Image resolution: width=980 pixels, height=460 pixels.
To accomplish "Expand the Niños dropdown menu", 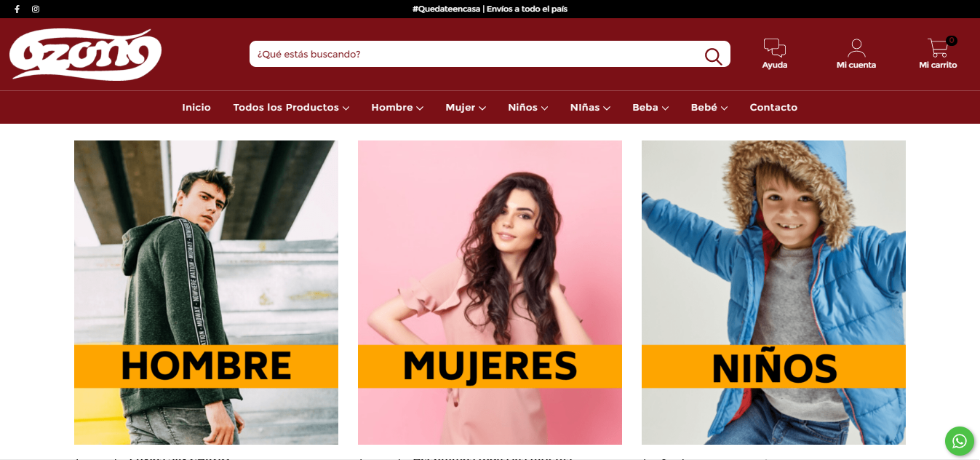I will click(x=528, y=108).
